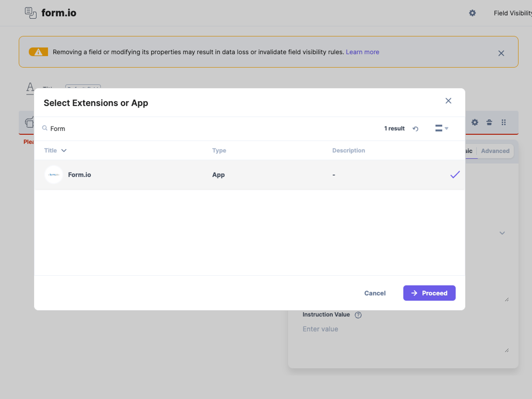Open content type settings gear in header
Viewport: 532px width, 399px height.
coord(472,13)
